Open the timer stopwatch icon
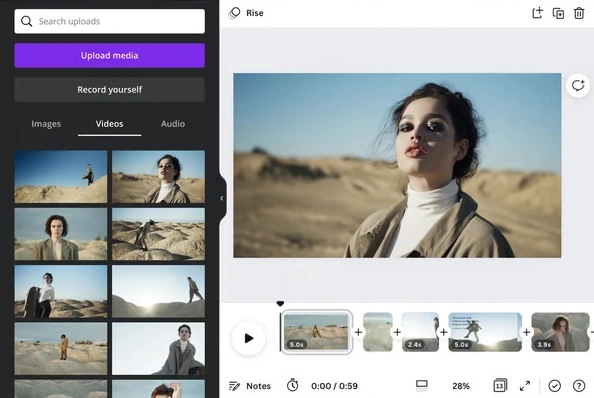Screen dimensions: 594x398 (292, 385)
